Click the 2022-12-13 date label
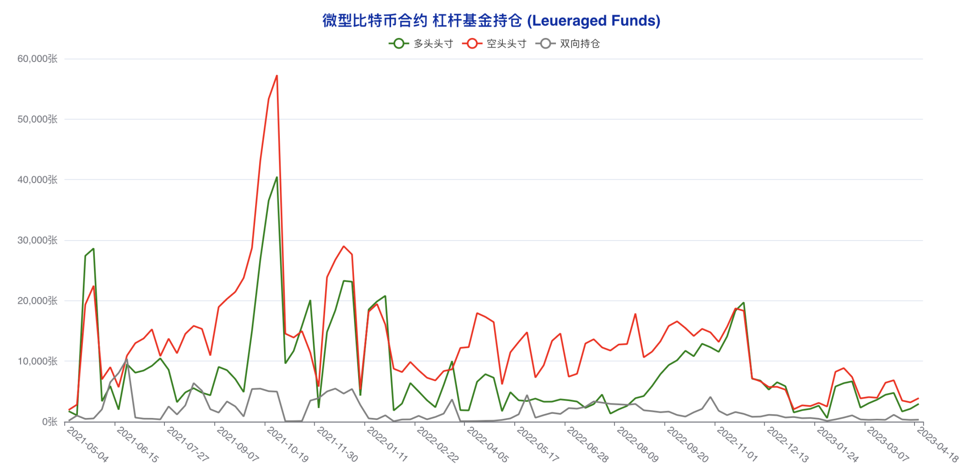Image resolution: width=980 pixels, height=472 pixels. pos(788,445)
